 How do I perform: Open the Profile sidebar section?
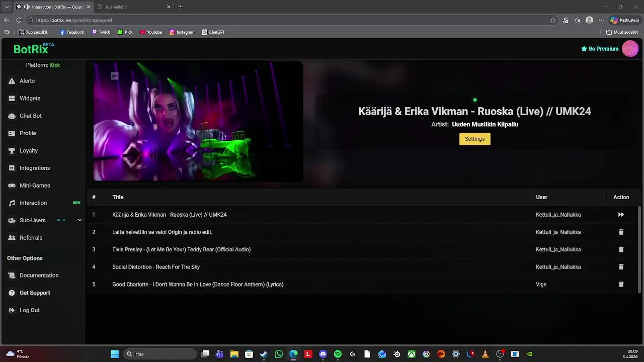pos(22,133)
